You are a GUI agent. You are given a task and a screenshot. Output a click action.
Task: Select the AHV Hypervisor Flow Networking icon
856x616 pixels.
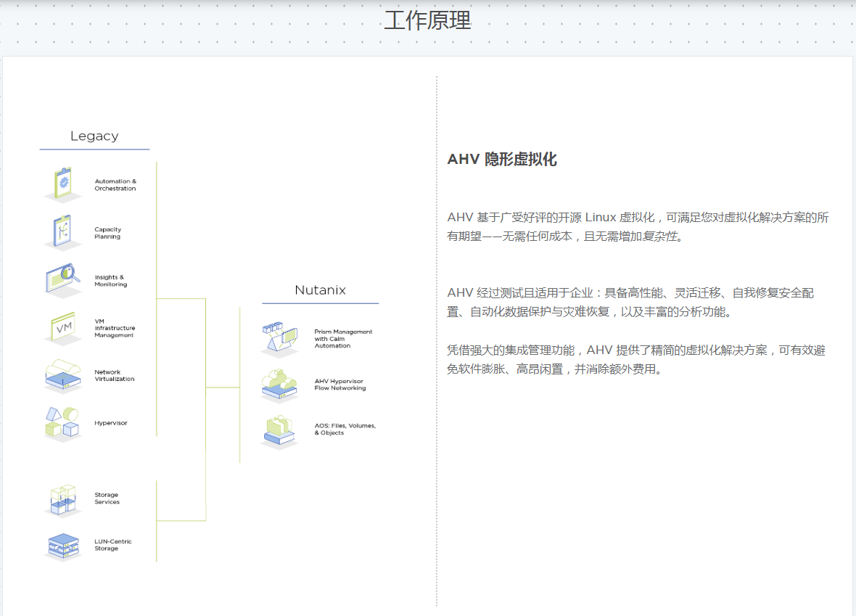click(279, 385)
